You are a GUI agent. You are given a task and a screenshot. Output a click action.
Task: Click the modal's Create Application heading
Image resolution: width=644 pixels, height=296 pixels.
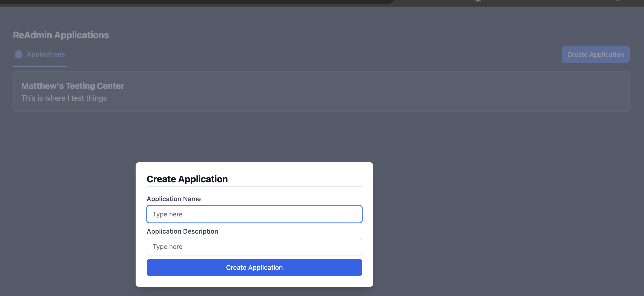coord(187,179)
